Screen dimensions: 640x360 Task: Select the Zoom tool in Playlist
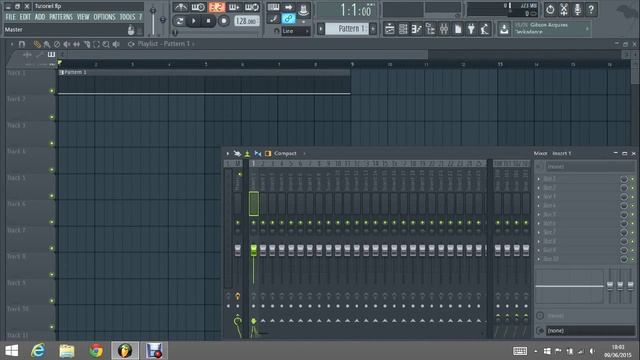tap(106, 44)
